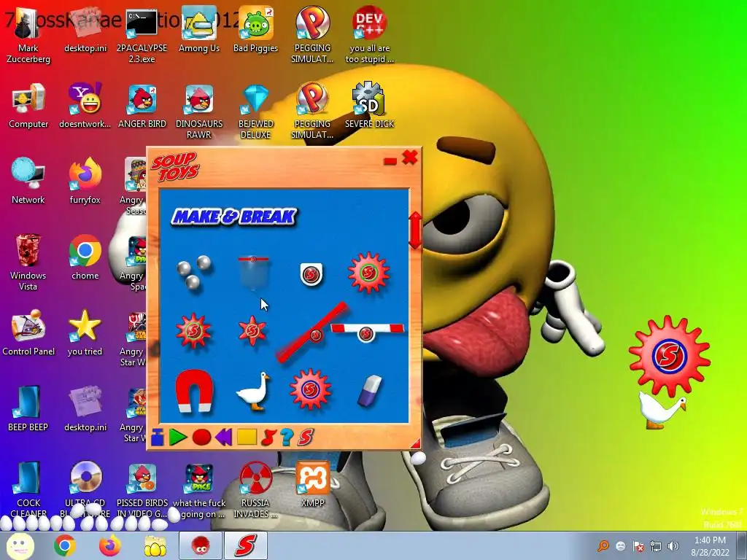
Task: Toggle the red music note icon
Action: click(268, 437)
